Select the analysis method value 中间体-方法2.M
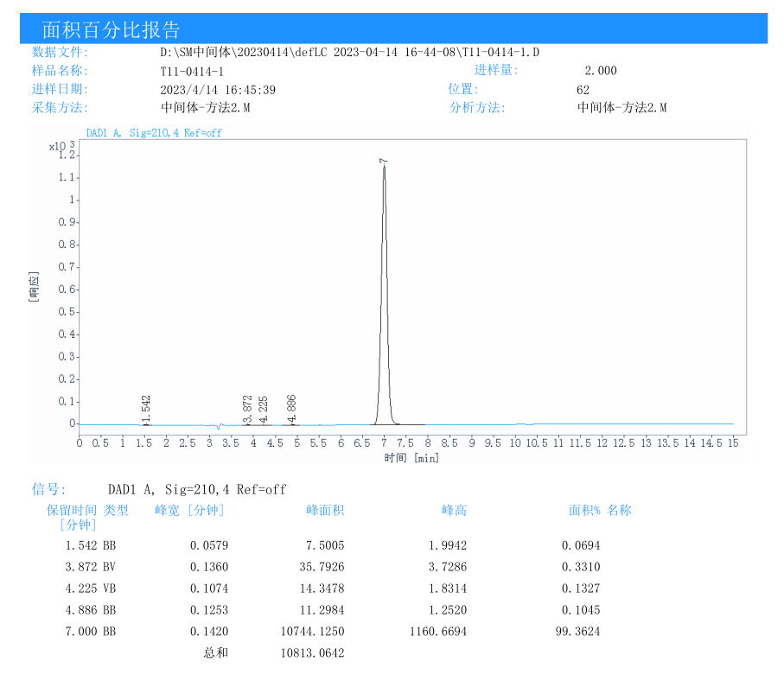This screenshot has width=784, height=681. click(621, 108)
